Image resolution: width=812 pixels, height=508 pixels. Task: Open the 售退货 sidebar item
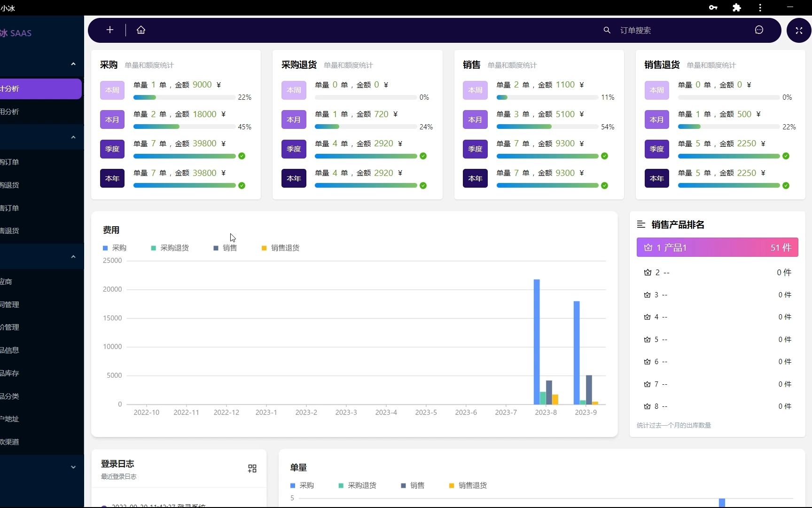(x=42, y=231)
